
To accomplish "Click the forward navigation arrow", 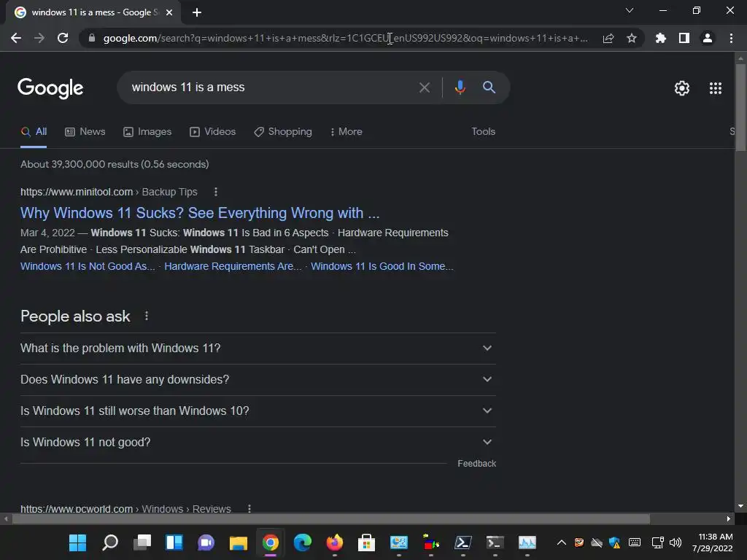I will click(x=39, y=38).
